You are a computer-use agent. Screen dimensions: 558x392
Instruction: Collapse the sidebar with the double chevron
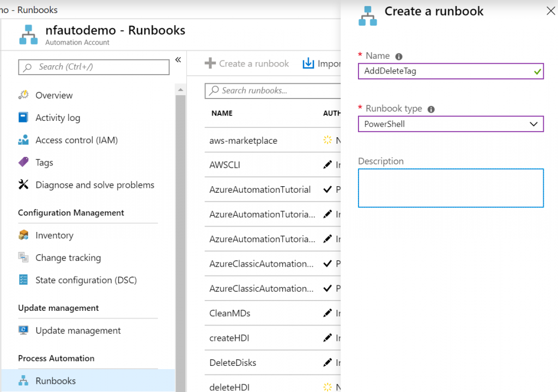tap(178, 60)
